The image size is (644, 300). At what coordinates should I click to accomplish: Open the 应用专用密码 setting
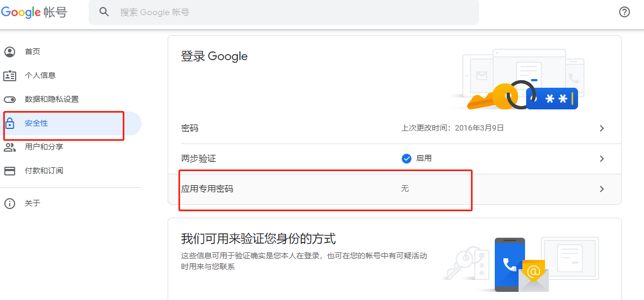click(394, 189)
